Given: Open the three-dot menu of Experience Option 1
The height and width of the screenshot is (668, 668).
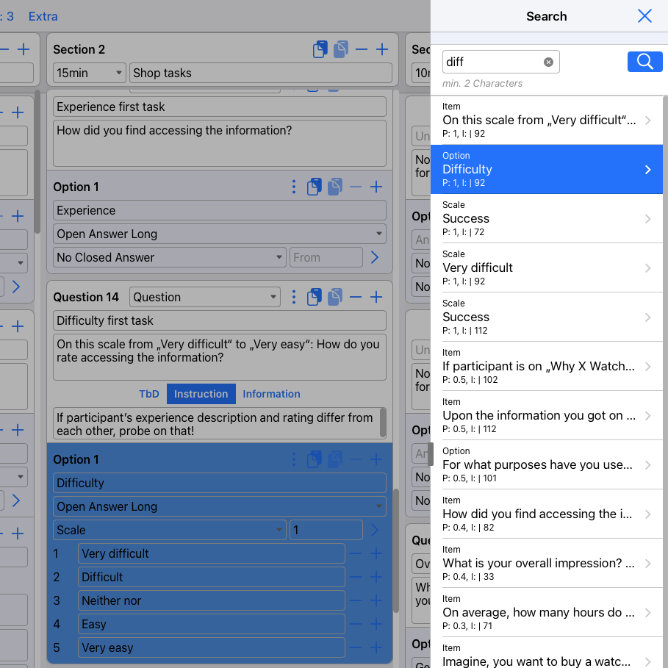Looking at the screenshot, I should (x=294, y=187).
